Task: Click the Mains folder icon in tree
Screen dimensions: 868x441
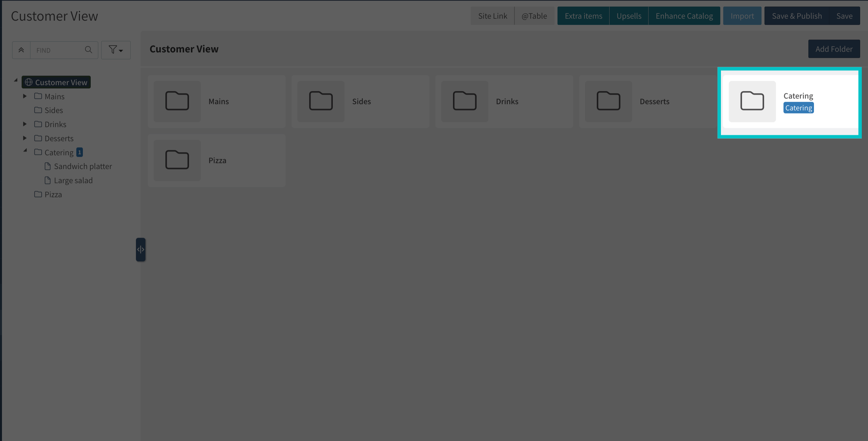Action: [x=38, y=96]
